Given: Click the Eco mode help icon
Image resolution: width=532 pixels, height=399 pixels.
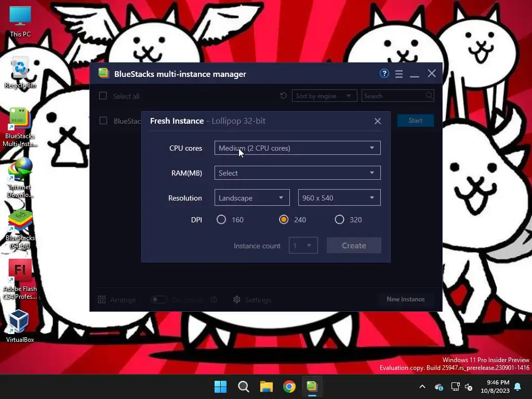Looking at the screenshot, I should [x=214, y=300].
